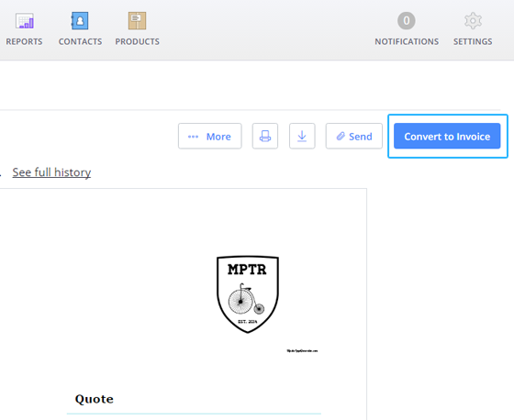This screenshot has height=420, width=514.
Task: Click the notifications count badge
Action: point(407,21)
